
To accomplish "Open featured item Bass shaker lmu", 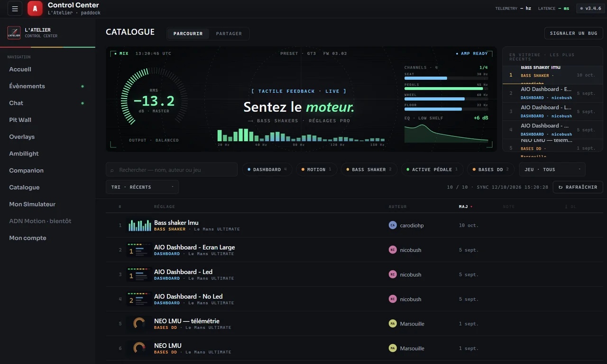I will point(552,75).
